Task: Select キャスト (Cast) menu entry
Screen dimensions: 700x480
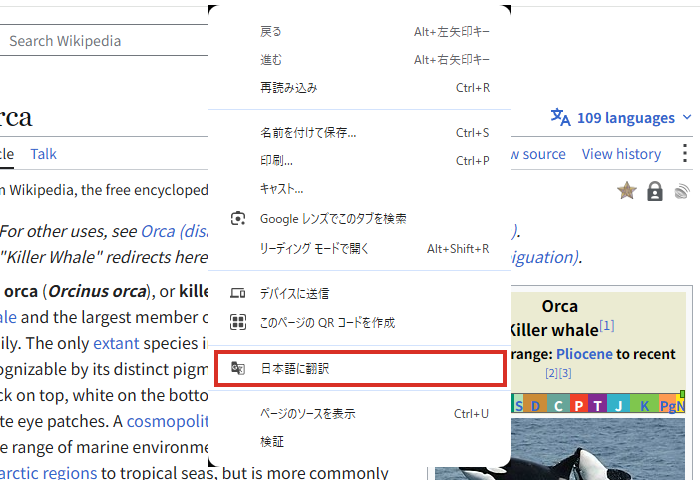Action: (359, 189)
